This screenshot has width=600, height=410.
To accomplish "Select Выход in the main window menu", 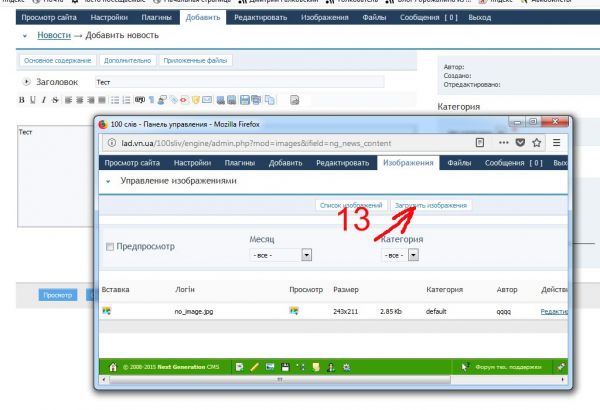I will (479, 17).
